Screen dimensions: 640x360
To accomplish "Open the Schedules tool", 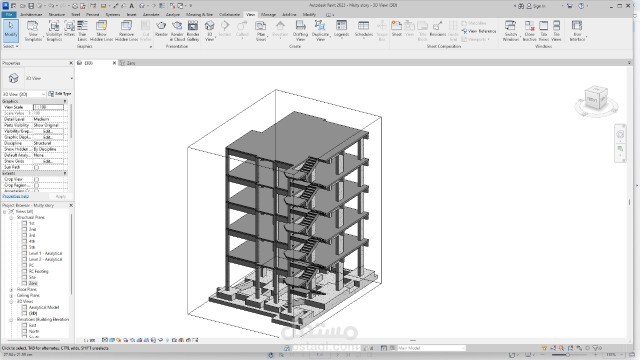I will coord(363,29).
